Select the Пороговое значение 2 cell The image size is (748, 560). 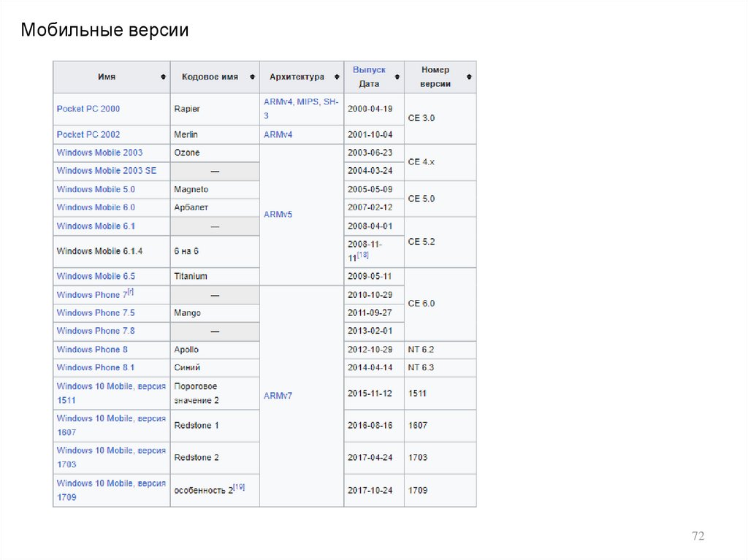coord(215,394)
